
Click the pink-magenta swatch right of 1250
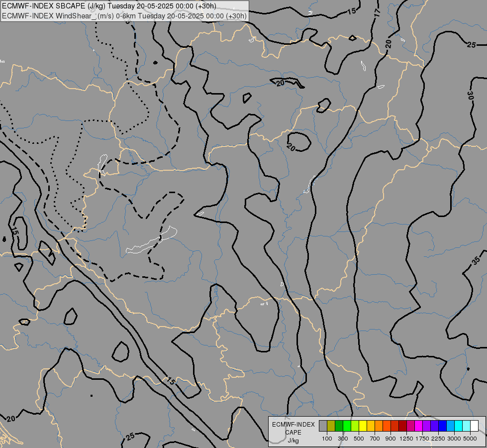tap(410, 426)
